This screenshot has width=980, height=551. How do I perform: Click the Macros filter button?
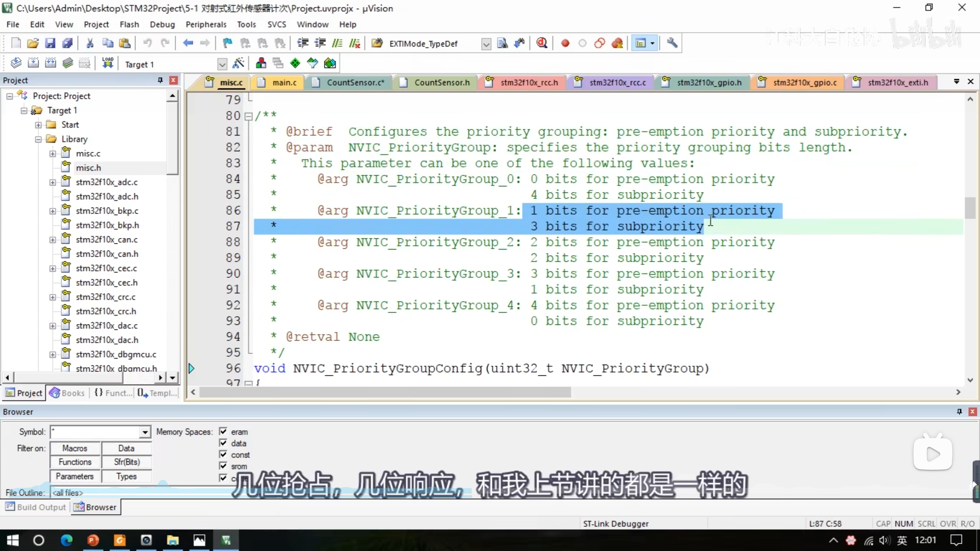pyautogui.click(x=75, y=448)
